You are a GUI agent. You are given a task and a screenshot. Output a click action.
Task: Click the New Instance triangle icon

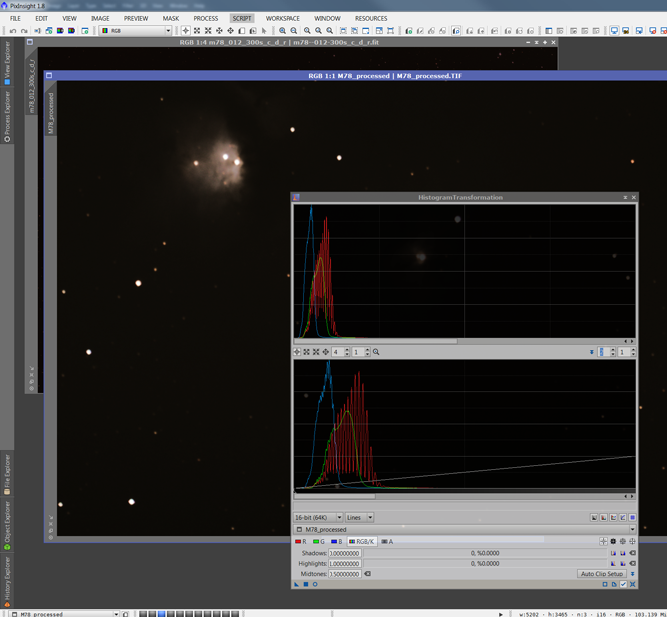tap(297, 585)
